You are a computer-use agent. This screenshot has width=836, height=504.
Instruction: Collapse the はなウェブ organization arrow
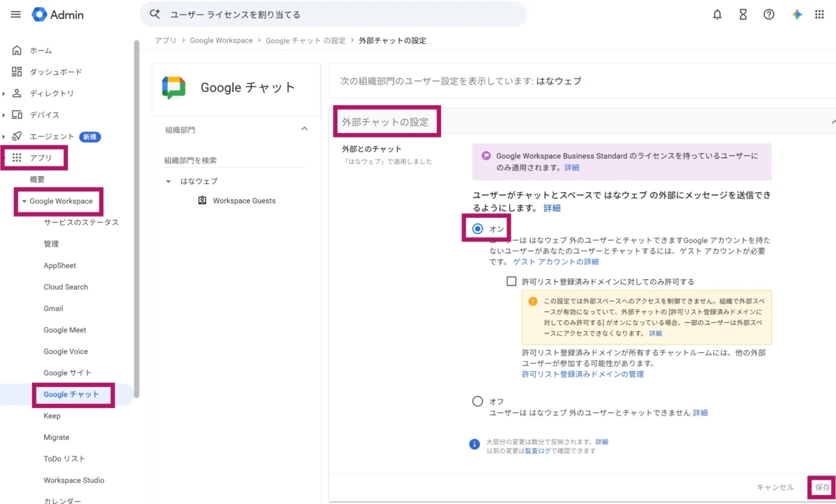click(169, 181)
